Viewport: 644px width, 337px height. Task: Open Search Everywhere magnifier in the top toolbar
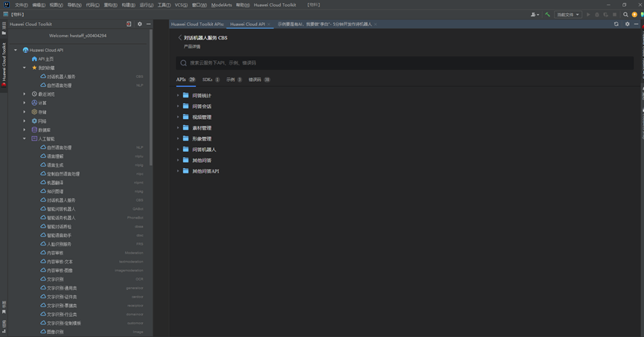(625, 14)
